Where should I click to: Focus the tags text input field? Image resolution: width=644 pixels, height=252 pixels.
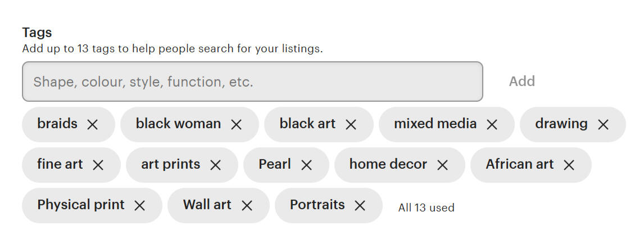pyautogui.click(x=252, y=82)
